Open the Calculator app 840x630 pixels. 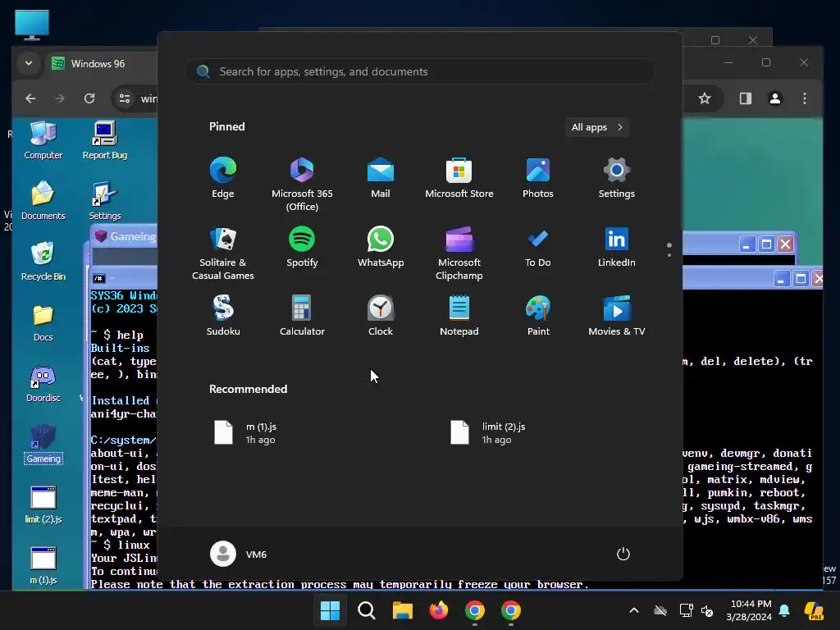302,316
